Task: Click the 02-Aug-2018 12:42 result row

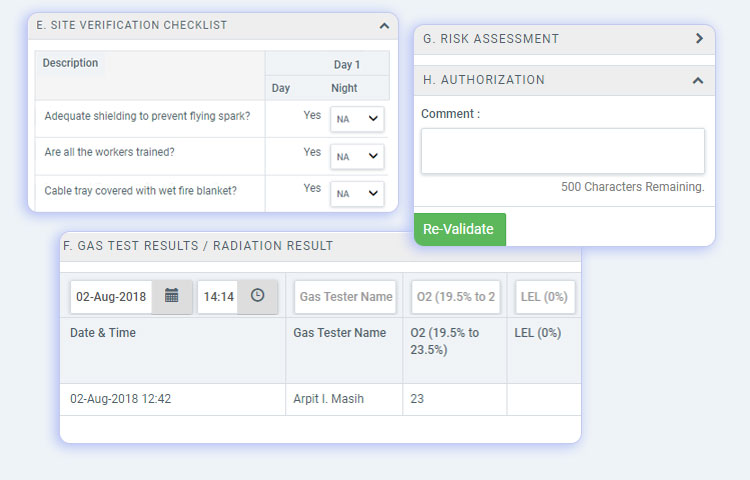Action: [120, 399]
